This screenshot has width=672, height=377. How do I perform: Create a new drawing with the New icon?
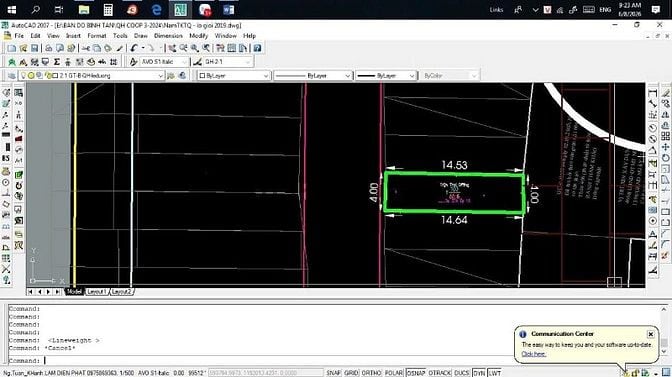(x=12, y=48)
